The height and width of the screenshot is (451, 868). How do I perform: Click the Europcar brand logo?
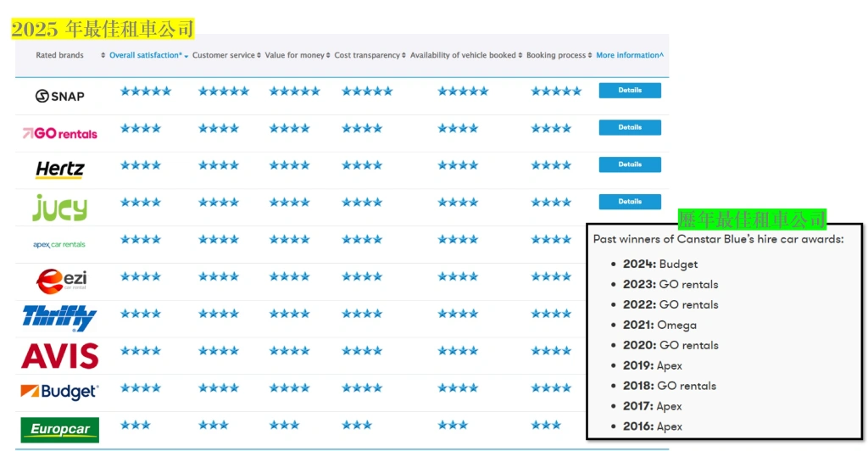click(60, 430)
